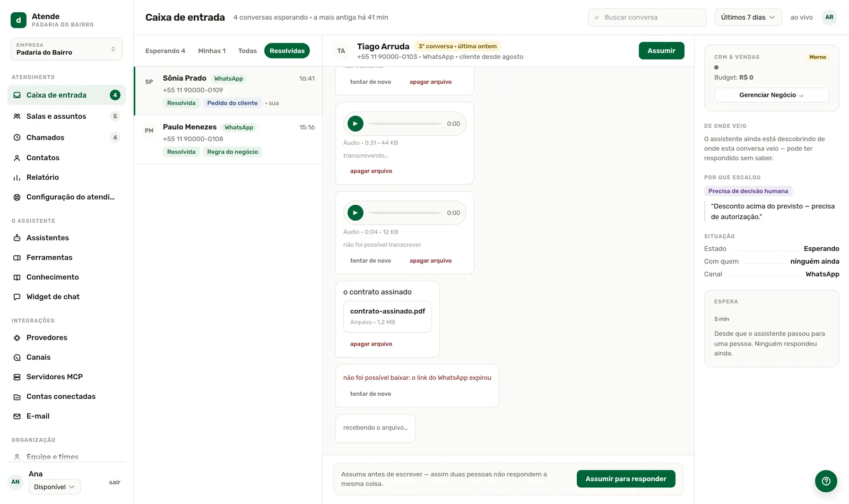Image resolution: width=849 pixels, height=504 pixels.
Task: Switch to the Esperando 4 tab
Action: pyautogui.click(x=165, y=51)
